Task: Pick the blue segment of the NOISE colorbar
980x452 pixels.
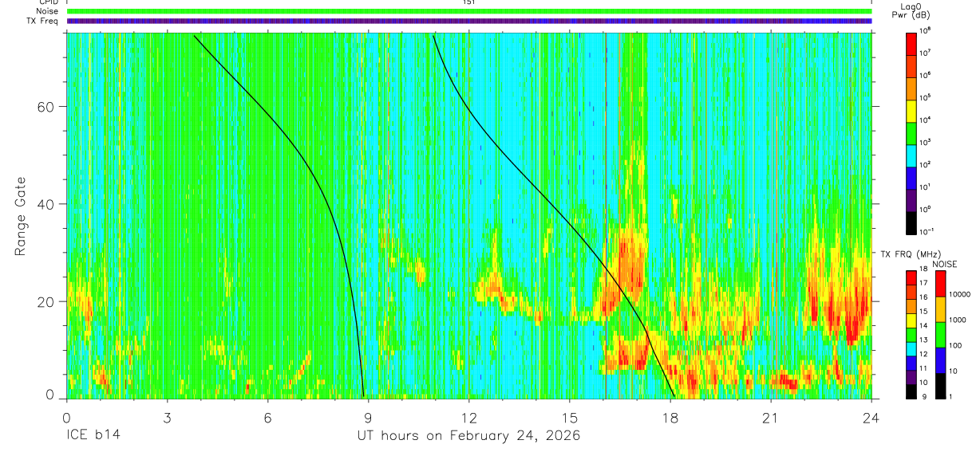Action: 941,360
